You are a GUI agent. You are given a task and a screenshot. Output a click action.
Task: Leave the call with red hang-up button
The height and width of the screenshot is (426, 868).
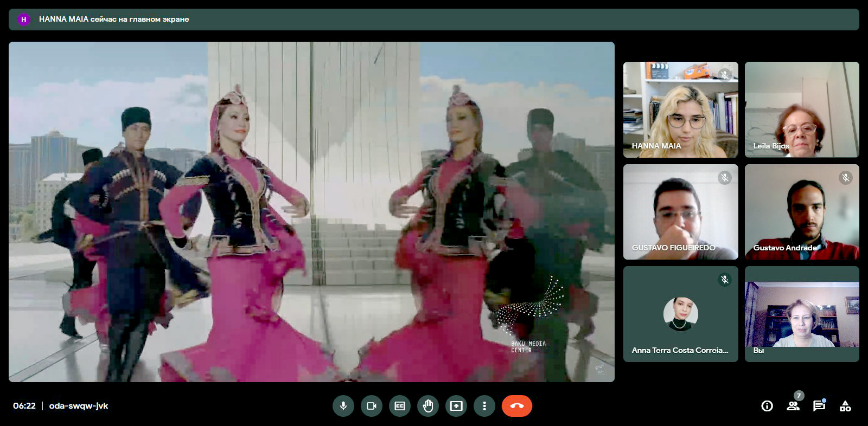[516, 406]
